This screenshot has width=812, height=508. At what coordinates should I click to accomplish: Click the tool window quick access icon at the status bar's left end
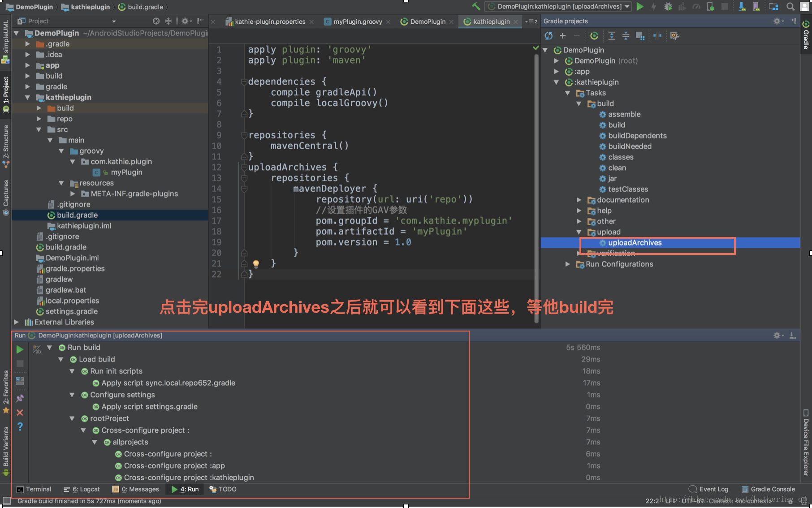coord(6,501)
